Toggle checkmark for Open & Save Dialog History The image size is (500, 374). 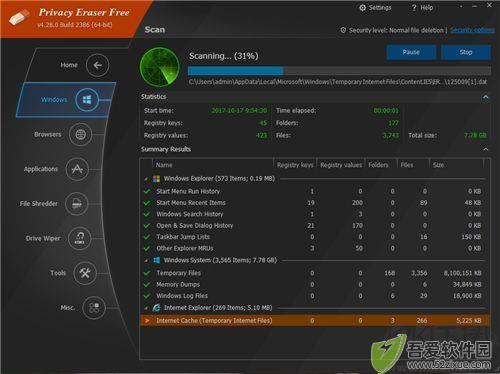coord(146,226)
